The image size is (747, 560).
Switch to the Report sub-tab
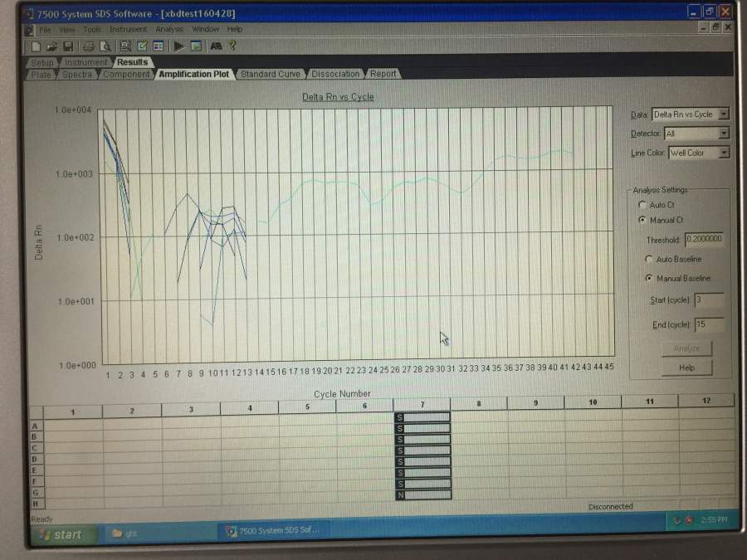(383, 74)
